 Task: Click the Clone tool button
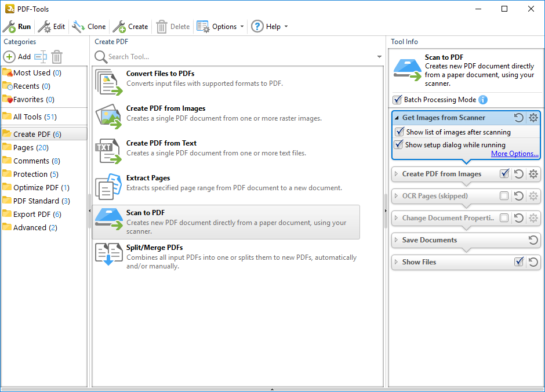pyautogui.click(x=89, y=27)
